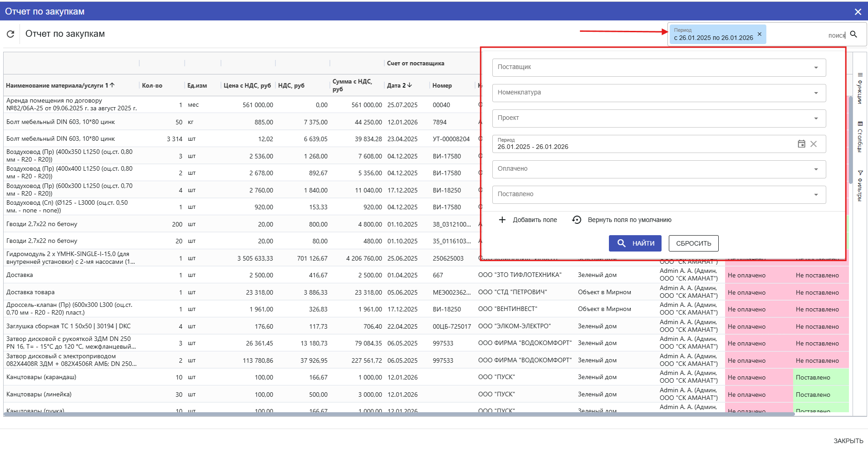Click the magnifier icon in search bar
The image size is (868, 449).
click(853, 35)
